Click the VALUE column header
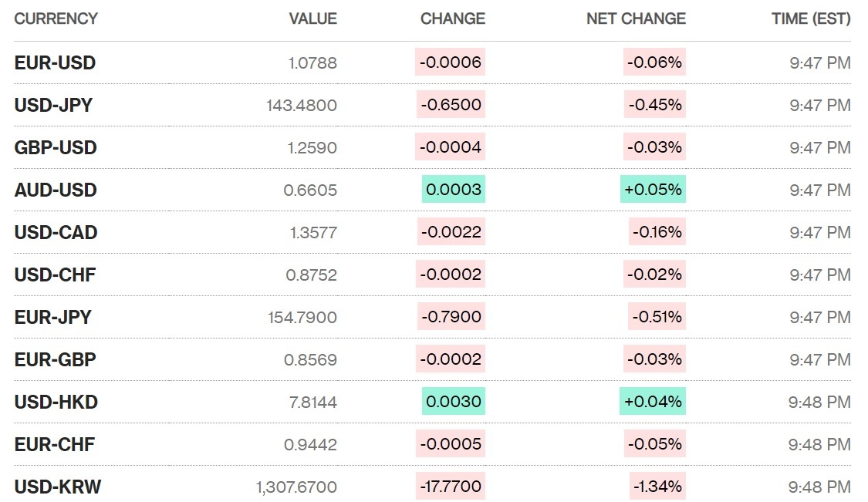This screenshot has width=868, height=502. 312,19
